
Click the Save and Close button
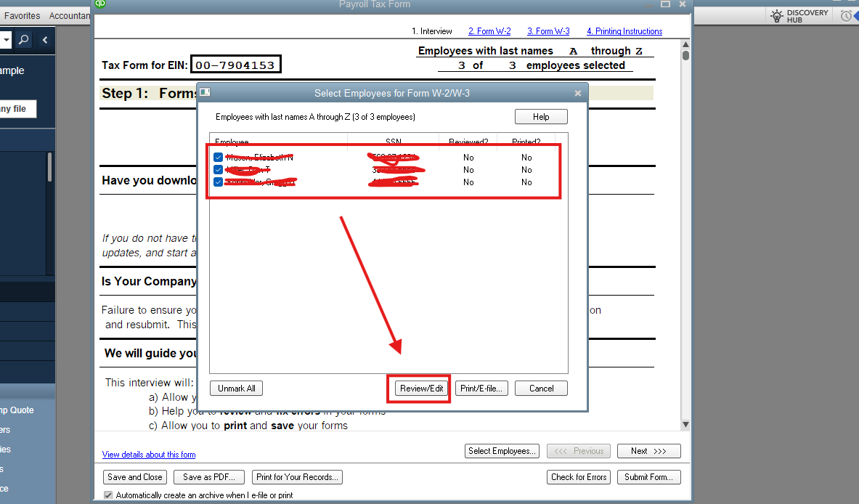point(135,477)
